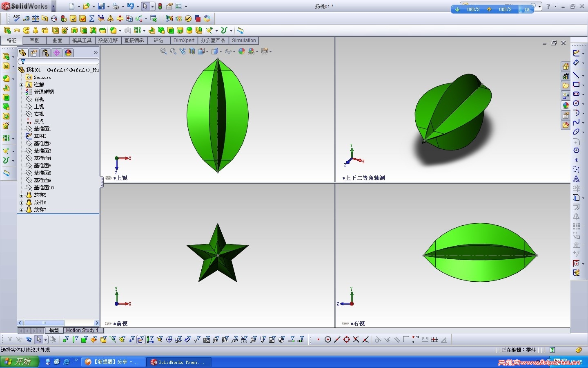This screenshot has width=588, height=368.
Task: Toggle the Hide/Show Items glasses icon
Action: point(228,51)
